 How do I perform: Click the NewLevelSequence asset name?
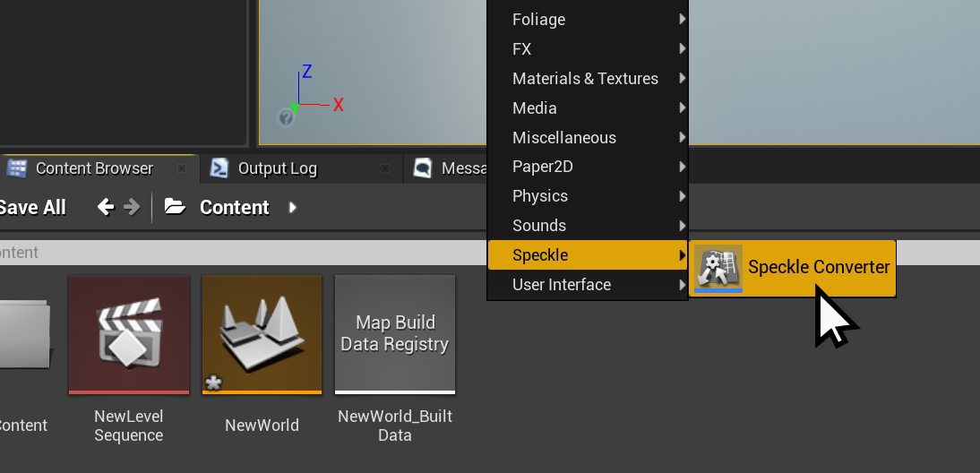pyautogui.click(x=129, y=426)
